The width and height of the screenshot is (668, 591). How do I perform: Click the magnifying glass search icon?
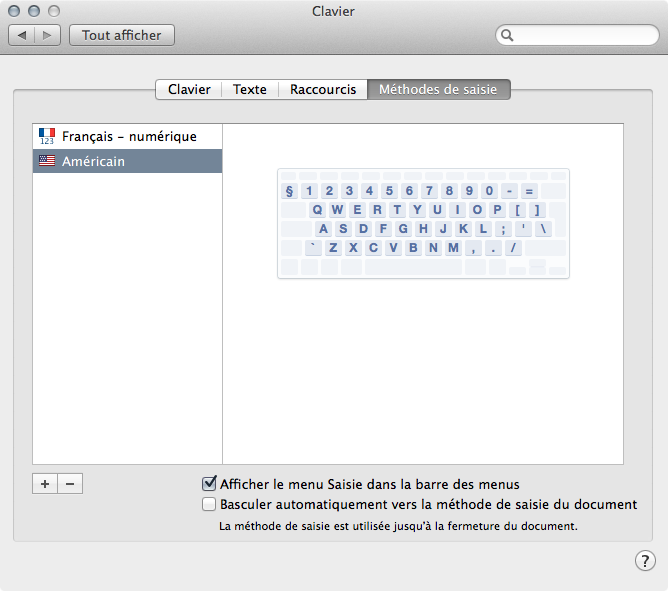pyautogui.click(x=508, y=35)
